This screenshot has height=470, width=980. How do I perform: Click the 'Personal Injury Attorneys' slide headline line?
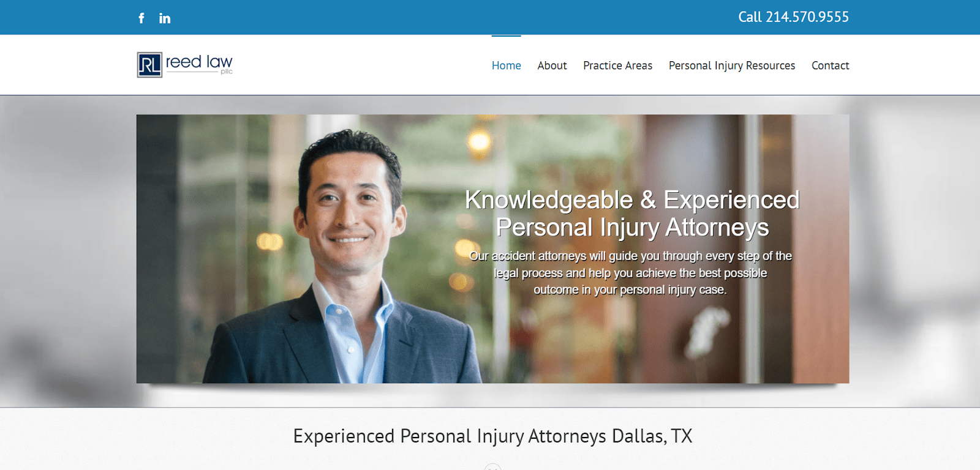coord(632,228)
